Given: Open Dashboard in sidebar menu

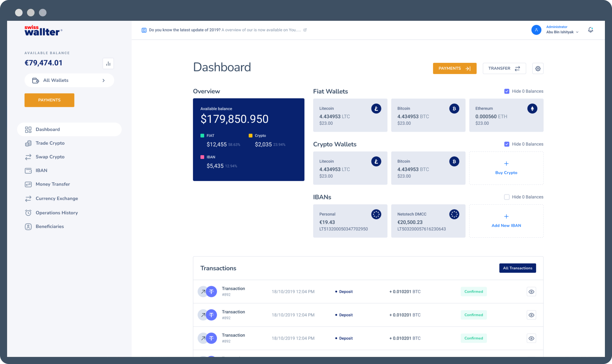Looking at the screenshot, I should click(69, 130).
